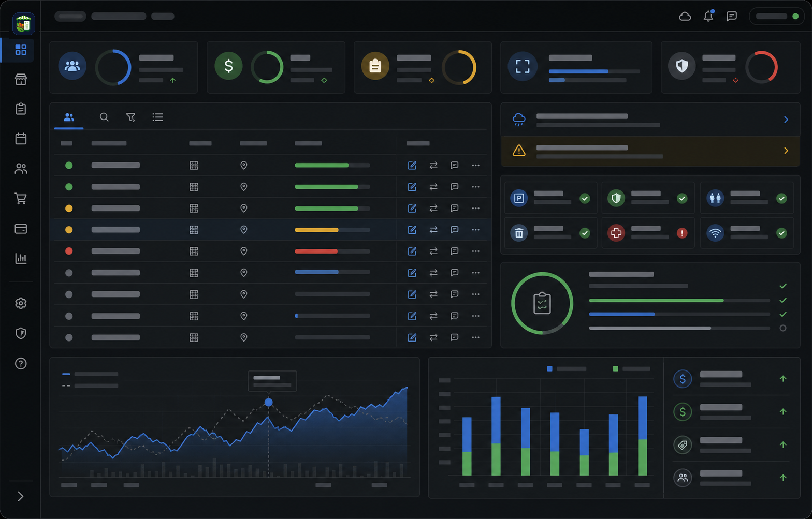Viewport: 812px width, 519px height.
Task: Toggle the green legend square on the bar chart
Action: coord(616,369)
